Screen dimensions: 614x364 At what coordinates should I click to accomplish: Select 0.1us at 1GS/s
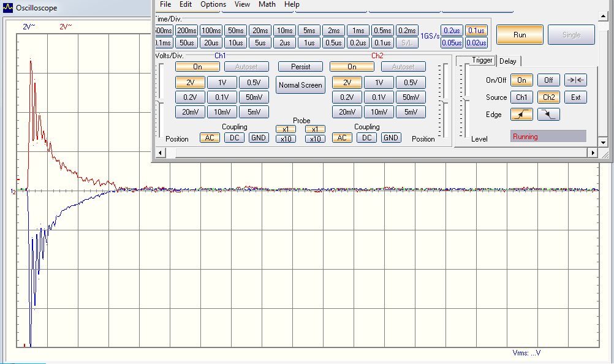click(x=476, y=31)
